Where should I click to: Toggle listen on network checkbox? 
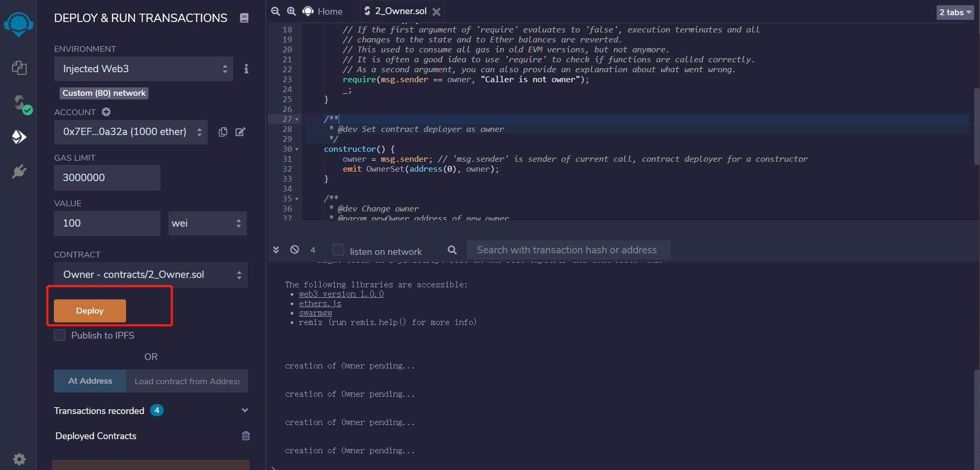tap(338, 250)
